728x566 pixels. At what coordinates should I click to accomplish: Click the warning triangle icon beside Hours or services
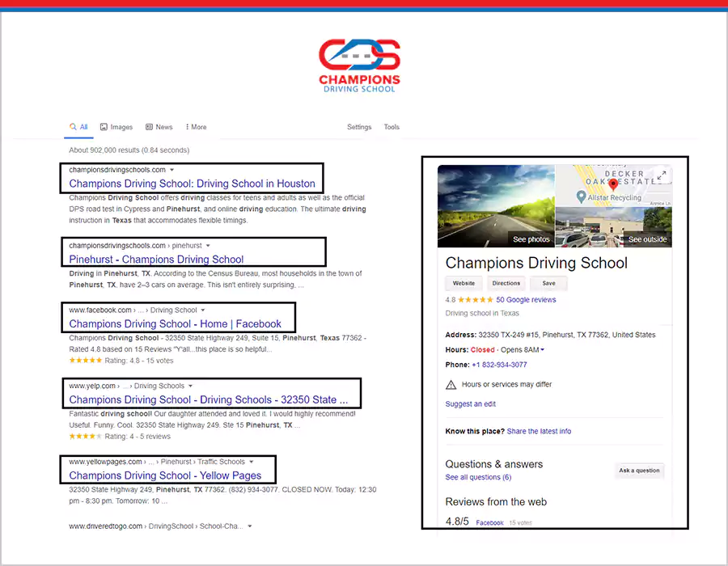click(x=451, y=385)
